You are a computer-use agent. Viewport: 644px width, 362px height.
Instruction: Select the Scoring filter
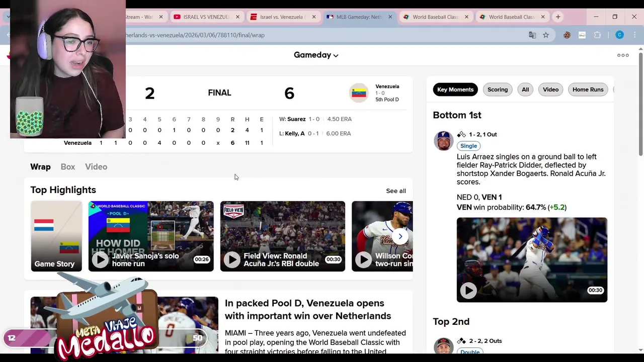pos(498,89)
